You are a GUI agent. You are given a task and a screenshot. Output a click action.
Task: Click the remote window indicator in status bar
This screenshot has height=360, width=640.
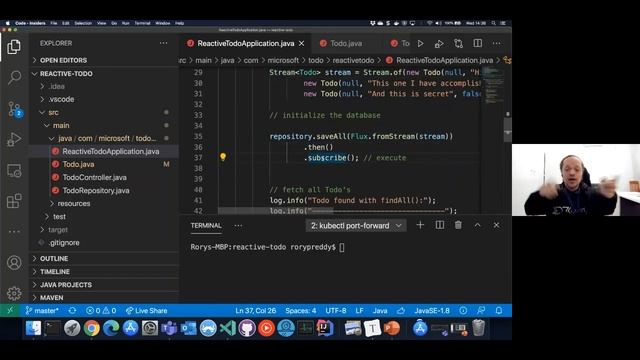coord(10,311)
